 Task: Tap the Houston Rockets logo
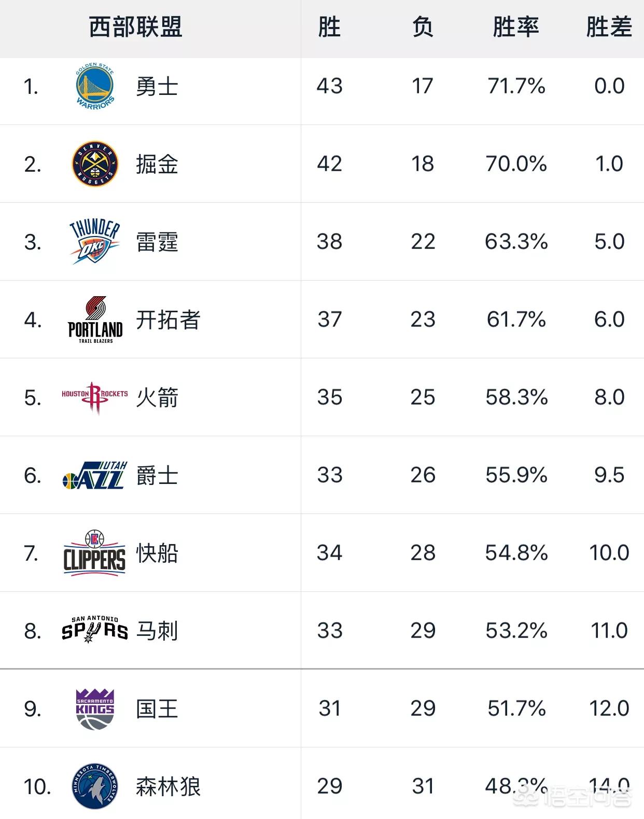[95, 397]
